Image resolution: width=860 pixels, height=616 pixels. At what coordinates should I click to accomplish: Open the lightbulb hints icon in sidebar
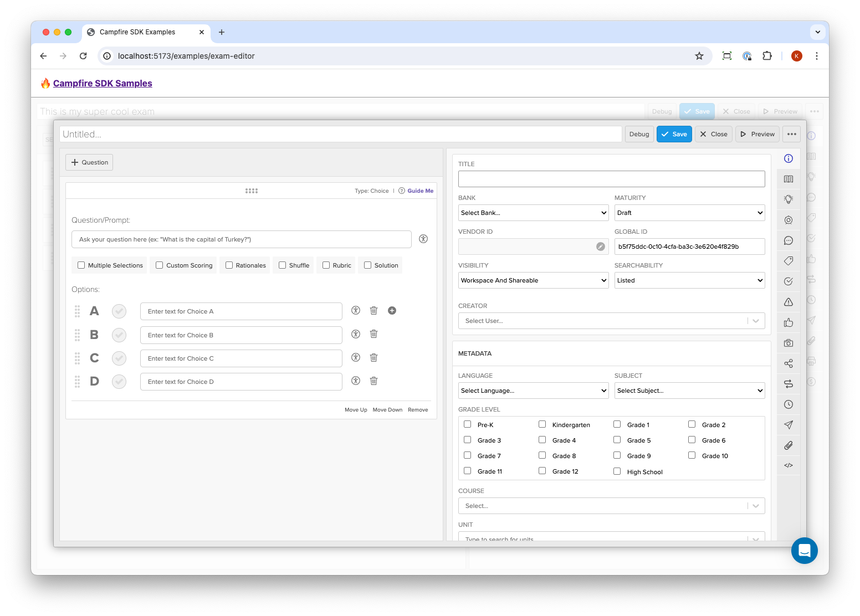pos(789,199)
